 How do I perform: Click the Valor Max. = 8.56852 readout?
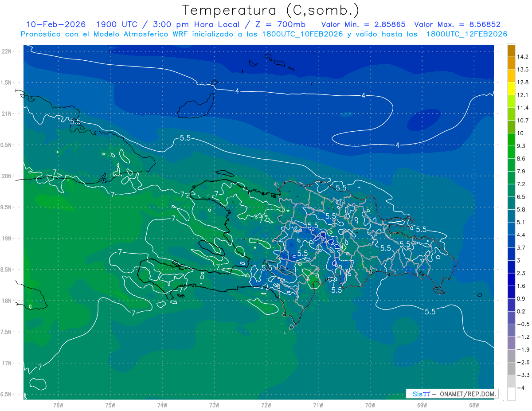[457, 24]
